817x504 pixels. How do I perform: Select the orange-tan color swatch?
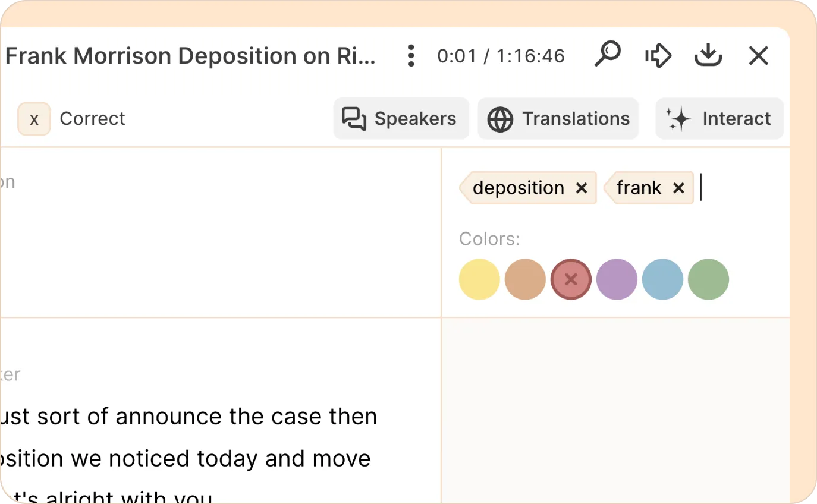pos(525,279)
